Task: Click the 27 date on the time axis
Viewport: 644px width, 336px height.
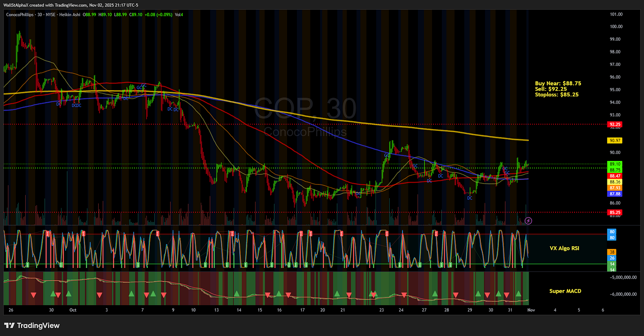Action: click(x=424, y=310)
